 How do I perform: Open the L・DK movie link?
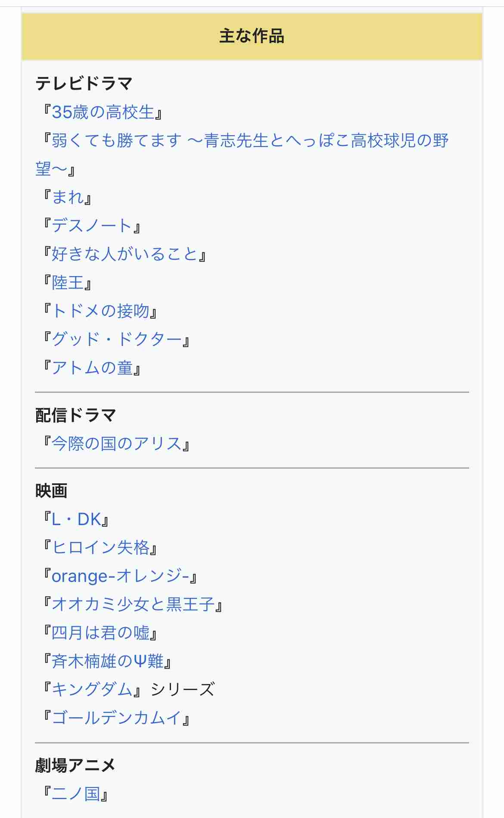coord(76,519)
